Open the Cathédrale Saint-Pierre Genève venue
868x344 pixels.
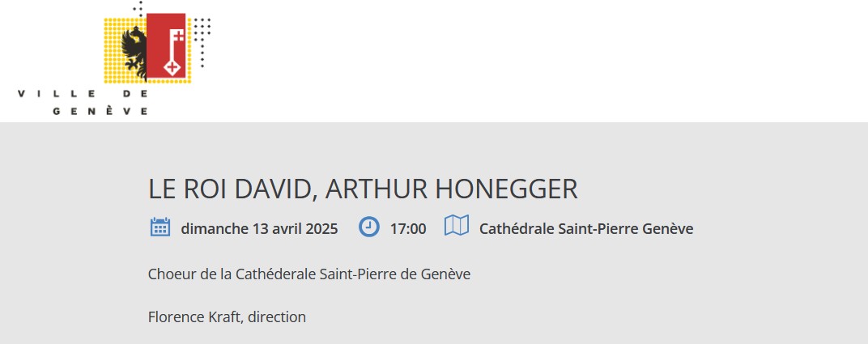586,228
